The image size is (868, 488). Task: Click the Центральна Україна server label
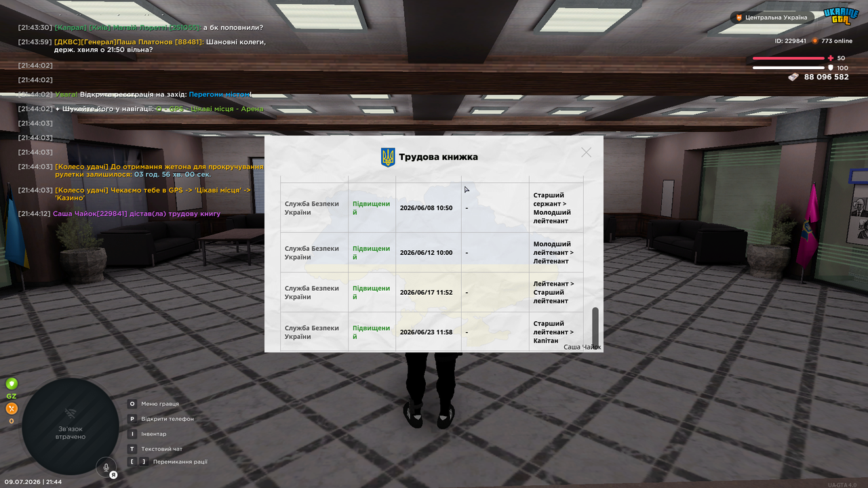(x=776, y=18)
